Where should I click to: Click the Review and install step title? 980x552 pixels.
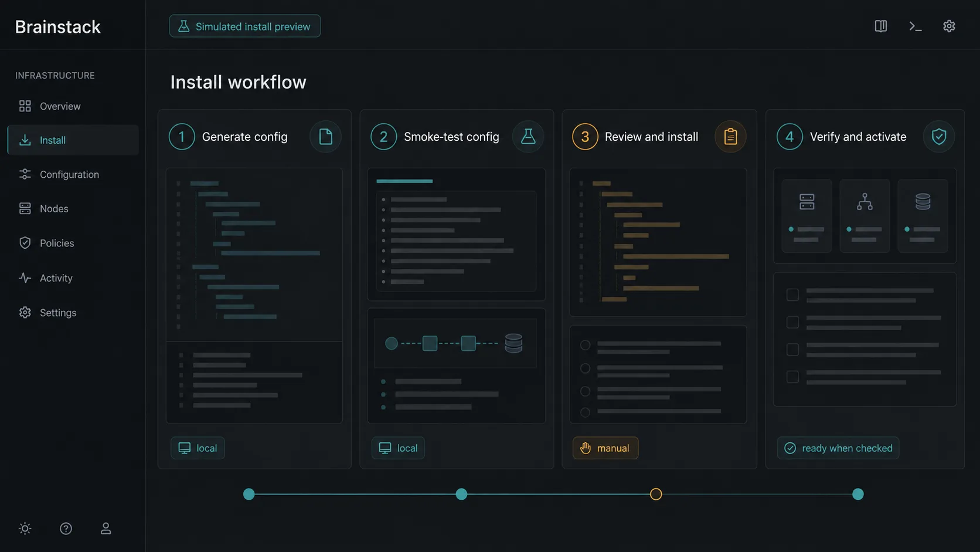pos(651,137)
